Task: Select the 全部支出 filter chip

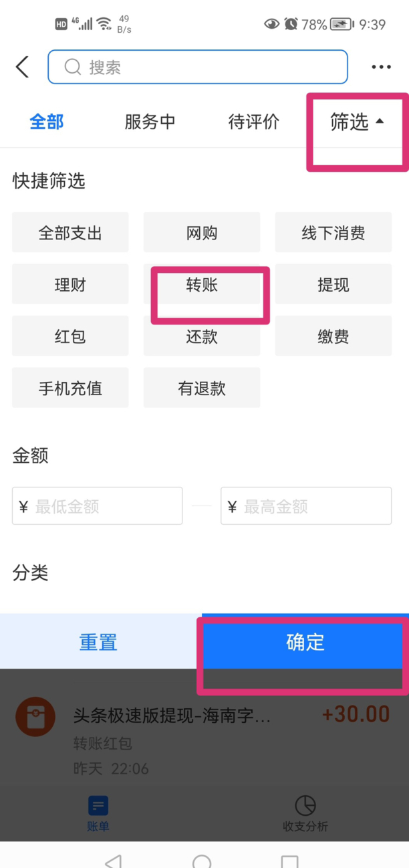Action: point(70,233)
